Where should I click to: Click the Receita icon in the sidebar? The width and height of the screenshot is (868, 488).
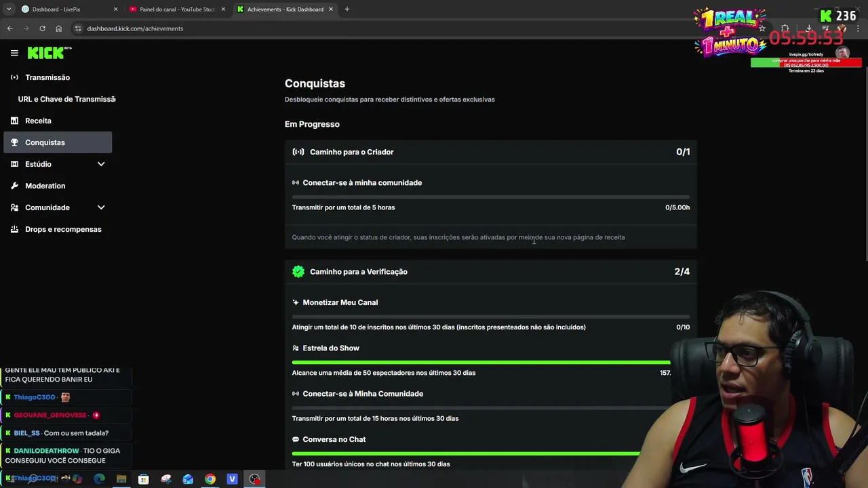(x=14, y=121)
